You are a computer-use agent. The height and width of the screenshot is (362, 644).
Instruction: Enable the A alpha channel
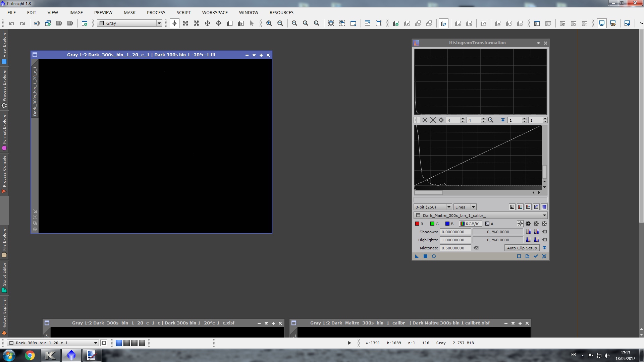click(489, 224)
